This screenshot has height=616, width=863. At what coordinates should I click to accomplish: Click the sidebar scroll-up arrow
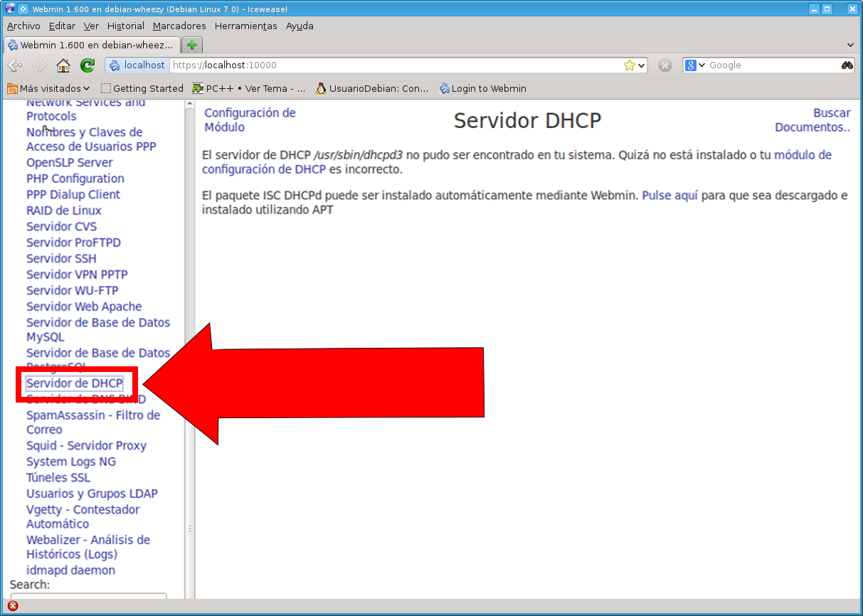(x=189, y=105)
